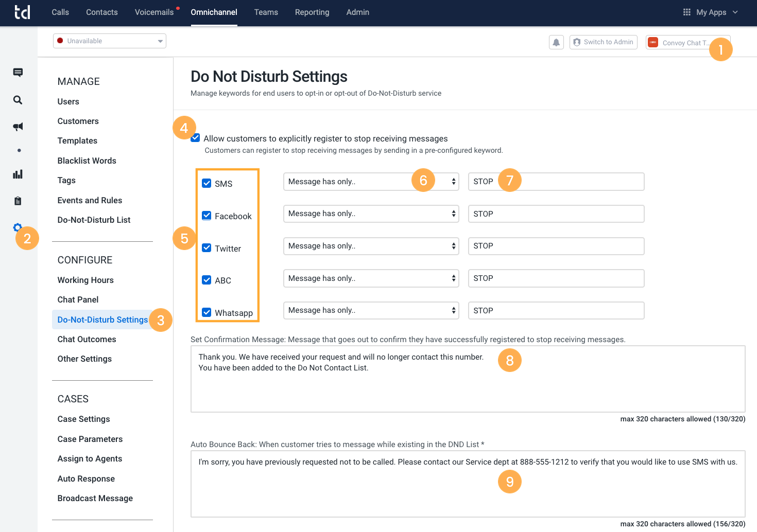This screenshot has width=757, height=532.
Task: Open the settings gear sidebar icon
Action: tap(18, 227)
